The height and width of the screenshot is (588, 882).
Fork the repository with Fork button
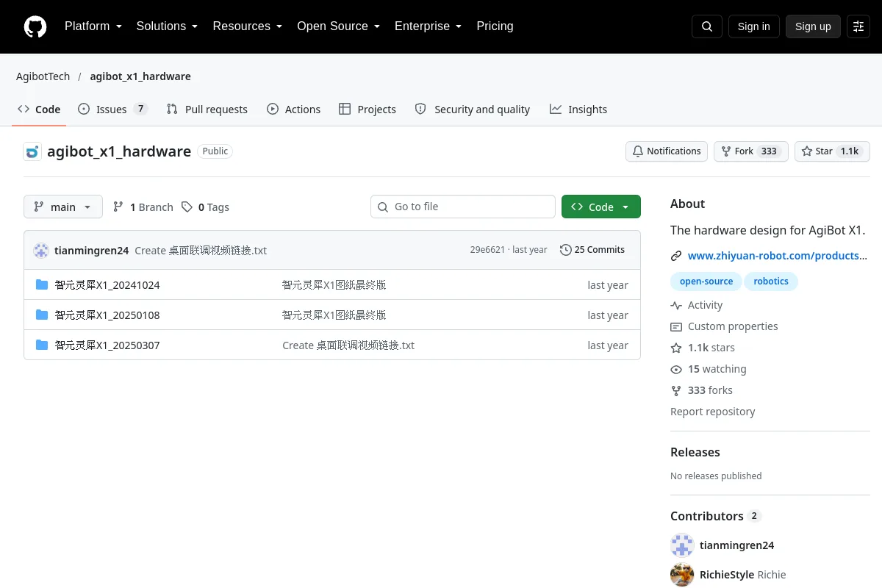pos(751,151)
